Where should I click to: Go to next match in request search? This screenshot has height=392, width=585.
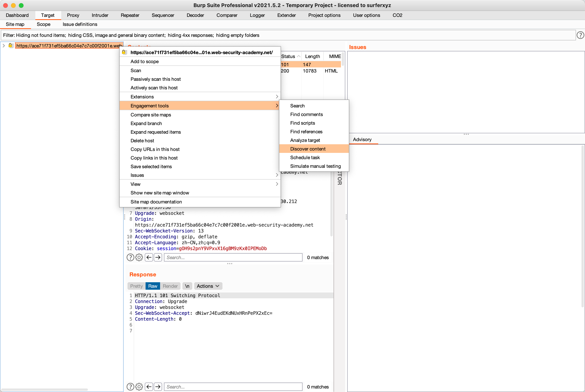(158, 257)
